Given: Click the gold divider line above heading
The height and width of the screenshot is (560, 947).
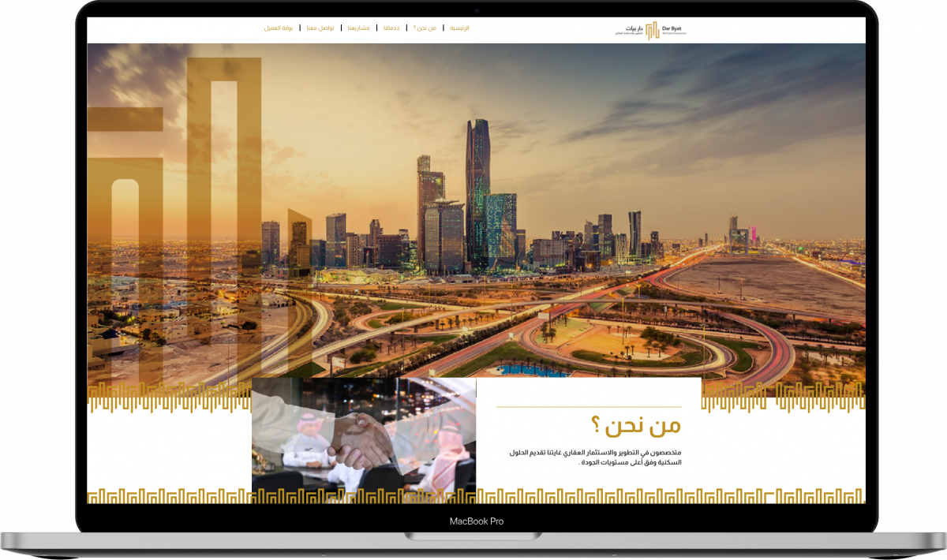Looking at the screenshot, I should 588,407.
